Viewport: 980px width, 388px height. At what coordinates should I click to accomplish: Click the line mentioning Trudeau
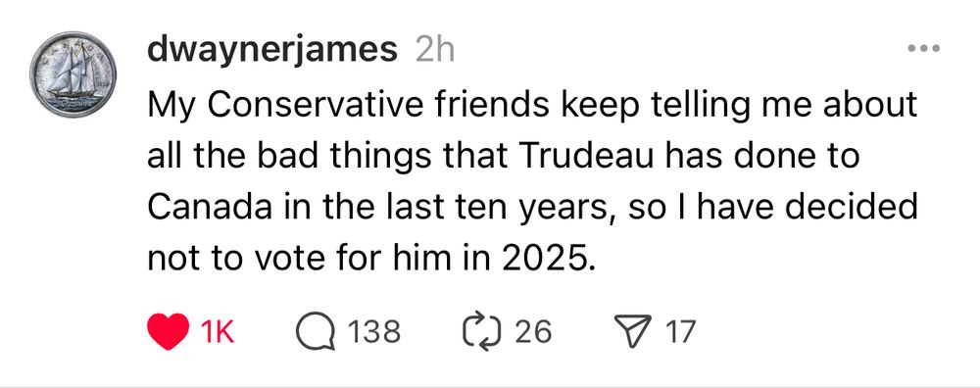click(503, 157)
